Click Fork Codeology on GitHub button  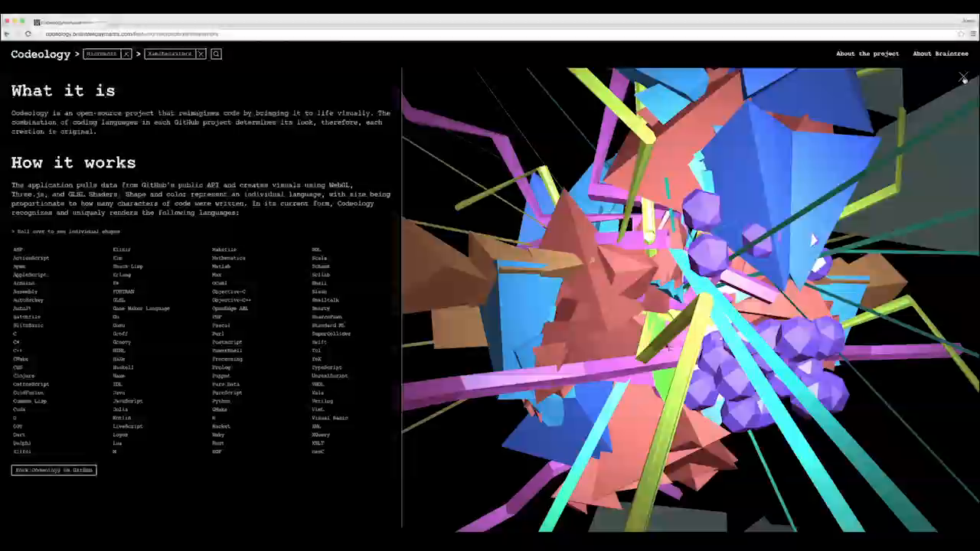tap(54, 470)
